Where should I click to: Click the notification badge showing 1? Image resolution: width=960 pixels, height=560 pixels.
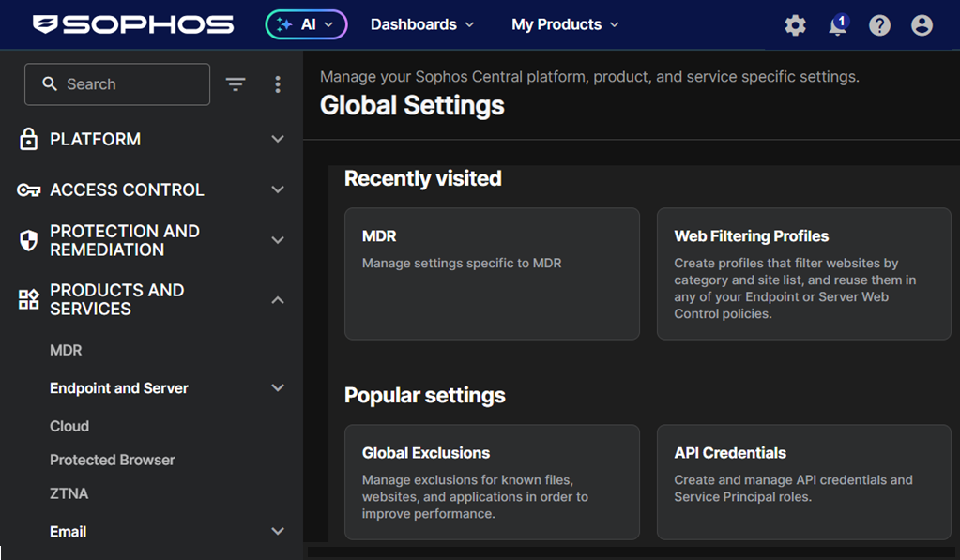click(842, 21)
